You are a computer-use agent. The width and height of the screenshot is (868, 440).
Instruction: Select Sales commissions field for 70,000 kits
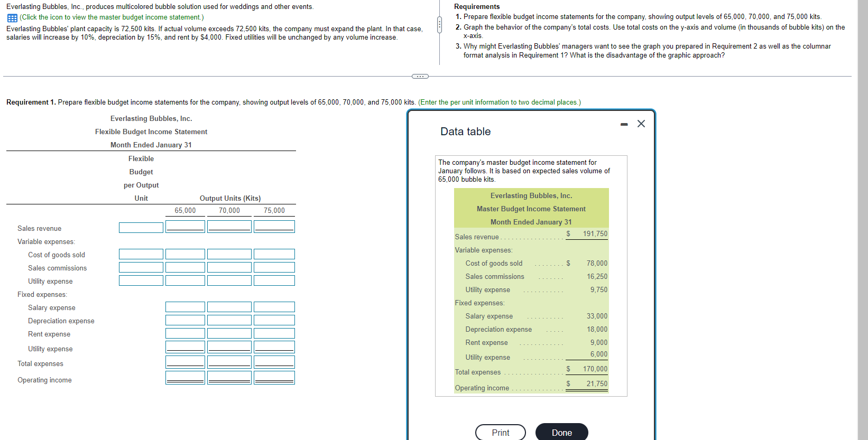pyautogui.click(x=229, y=267)
